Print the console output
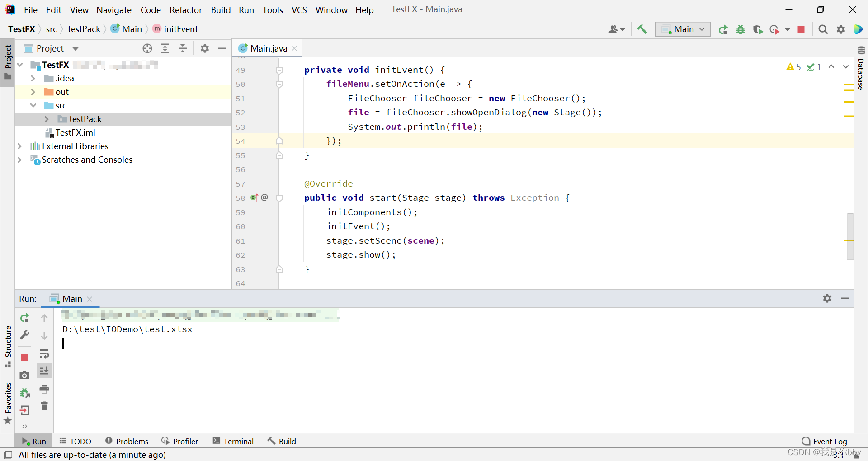Screen dimensions: 868x461 (x=44, y=389)
